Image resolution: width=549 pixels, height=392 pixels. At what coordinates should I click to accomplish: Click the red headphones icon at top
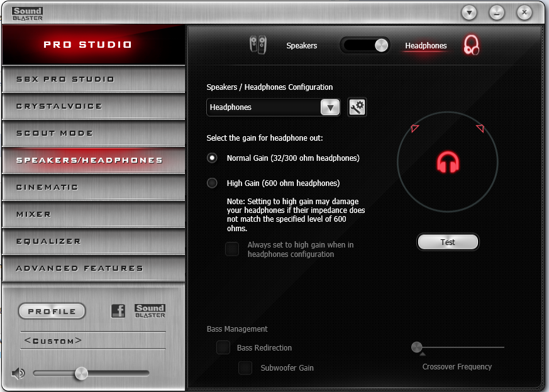[x=471, y=45]
